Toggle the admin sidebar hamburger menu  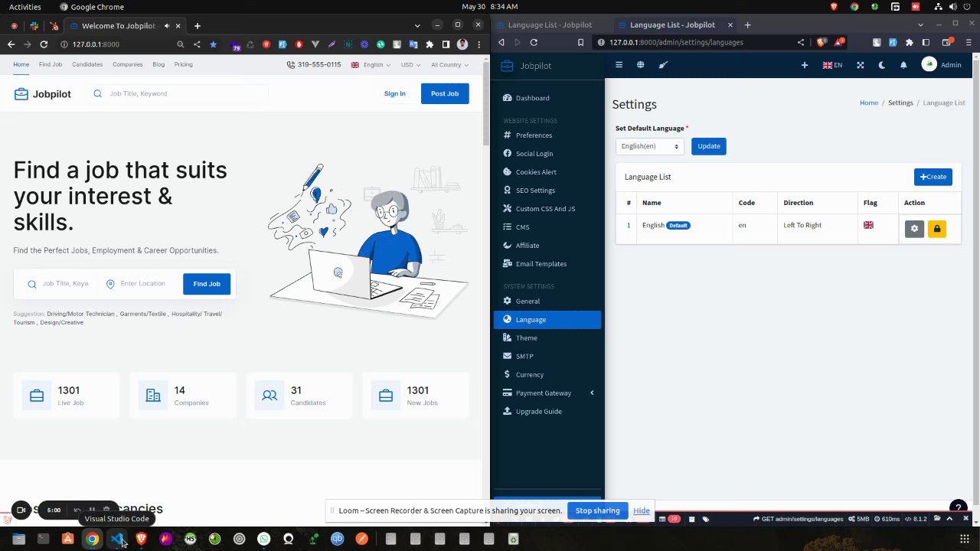pos(619,65)
